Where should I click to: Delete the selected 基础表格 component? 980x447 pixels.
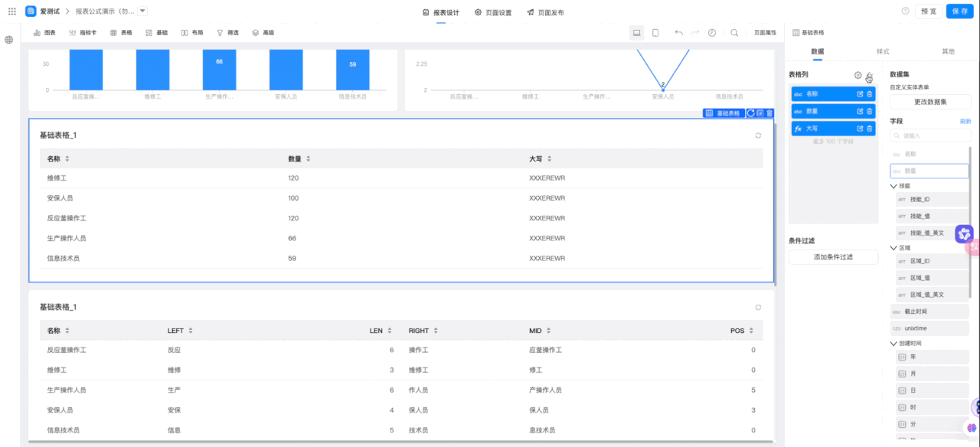pos(769,113)
